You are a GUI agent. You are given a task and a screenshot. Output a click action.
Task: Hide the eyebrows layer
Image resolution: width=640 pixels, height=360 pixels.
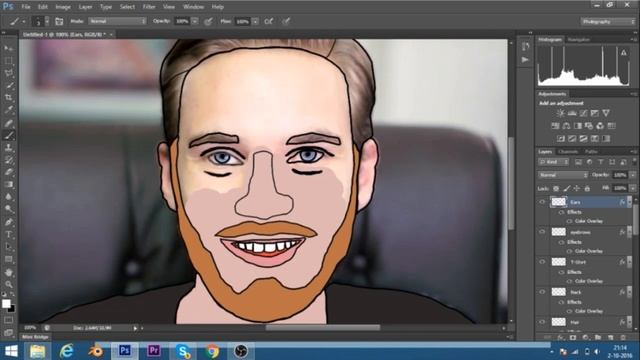[x=542, y=232]
